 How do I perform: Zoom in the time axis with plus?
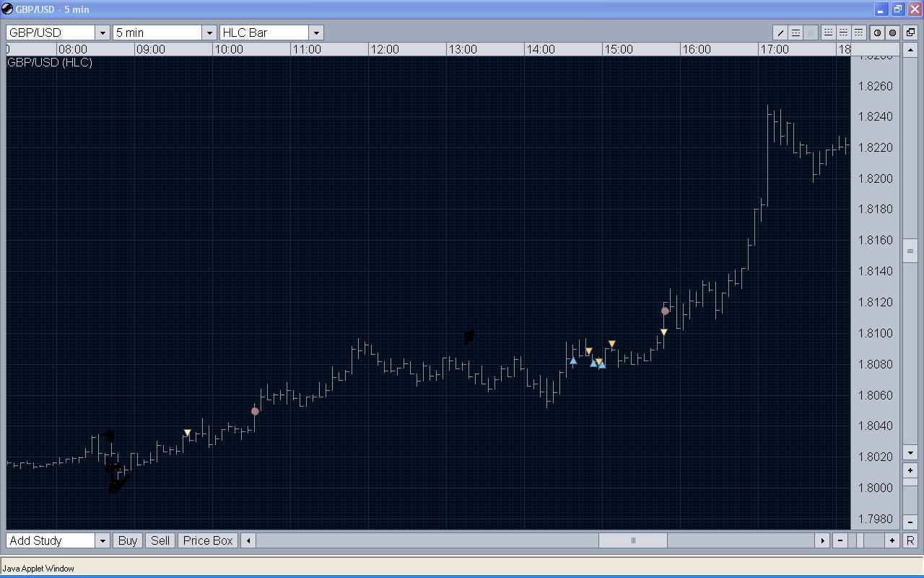pos(892,540)
